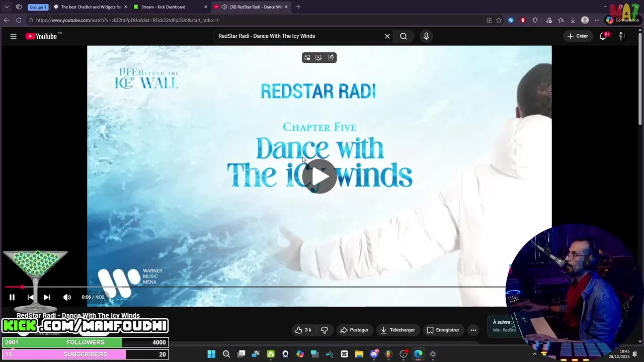Screen dimensions: 644x362
Task: Click the Partager share button
Action: coord(354,330)
